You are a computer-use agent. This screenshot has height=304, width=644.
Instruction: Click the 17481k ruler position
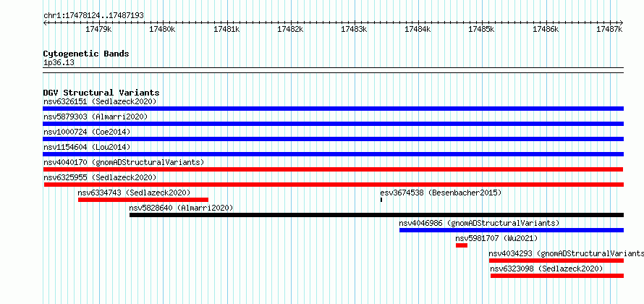(x=226, y=29)
